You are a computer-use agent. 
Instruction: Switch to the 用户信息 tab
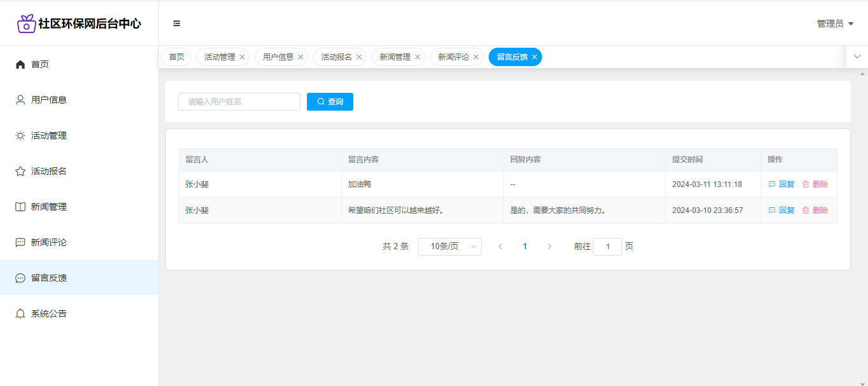(278, 57)
